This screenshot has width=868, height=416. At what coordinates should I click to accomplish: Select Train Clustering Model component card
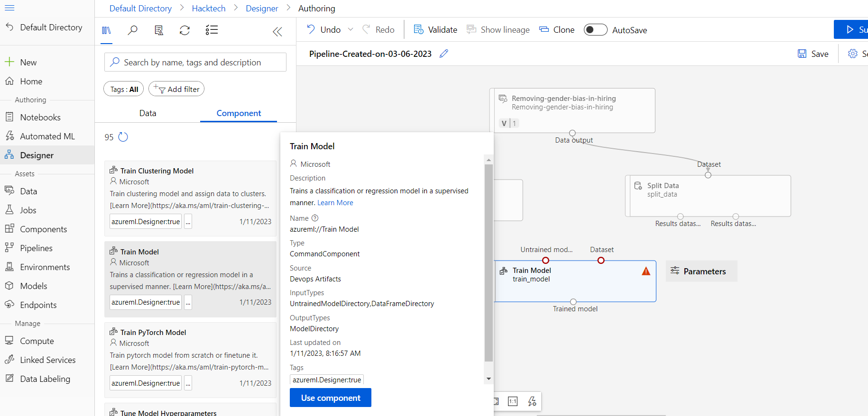190,198
